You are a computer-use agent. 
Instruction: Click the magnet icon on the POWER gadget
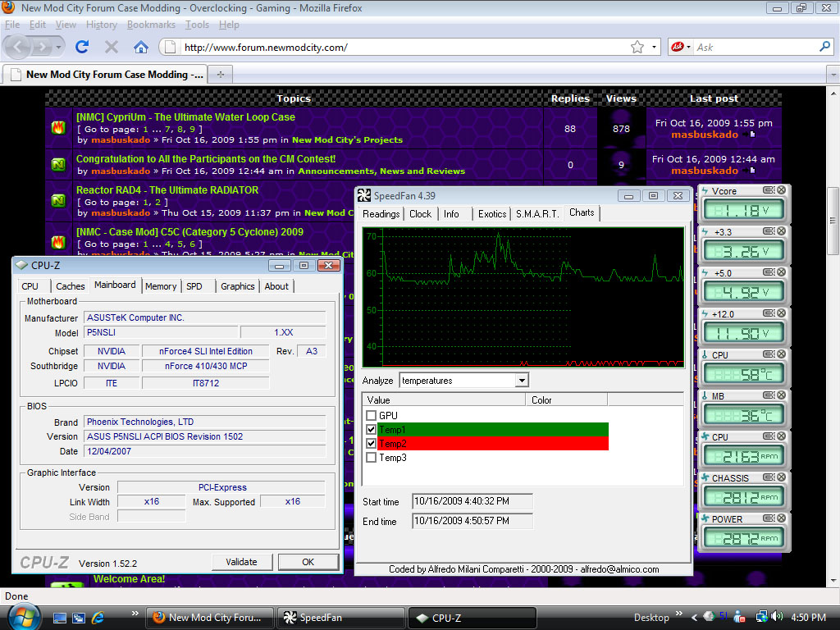click(769, 518)
